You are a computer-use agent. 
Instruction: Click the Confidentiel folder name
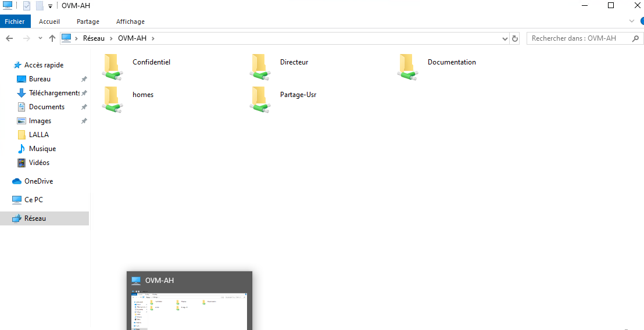pos(151,62)
